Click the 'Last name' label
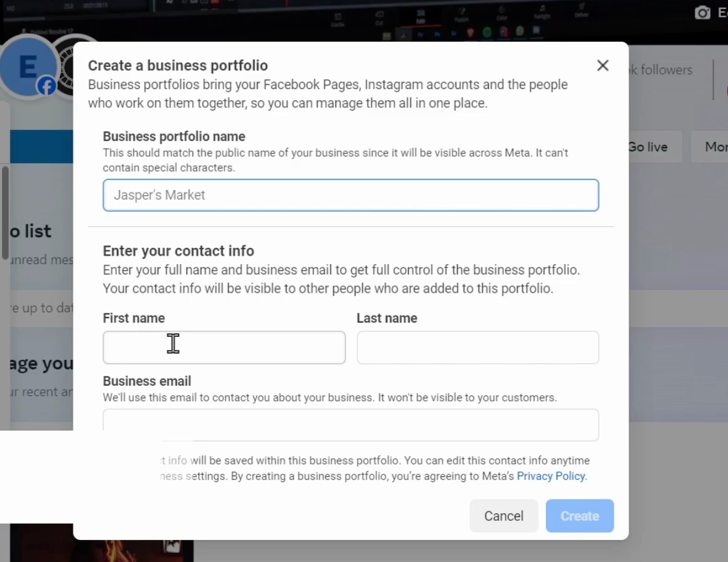The image size is (728, 562). 387,318
